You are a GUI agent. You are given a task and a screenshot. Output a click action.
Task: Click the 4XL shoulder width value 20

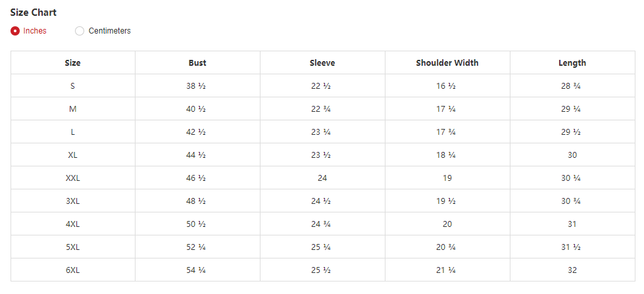pyautogui.click(x=447, y=224)
